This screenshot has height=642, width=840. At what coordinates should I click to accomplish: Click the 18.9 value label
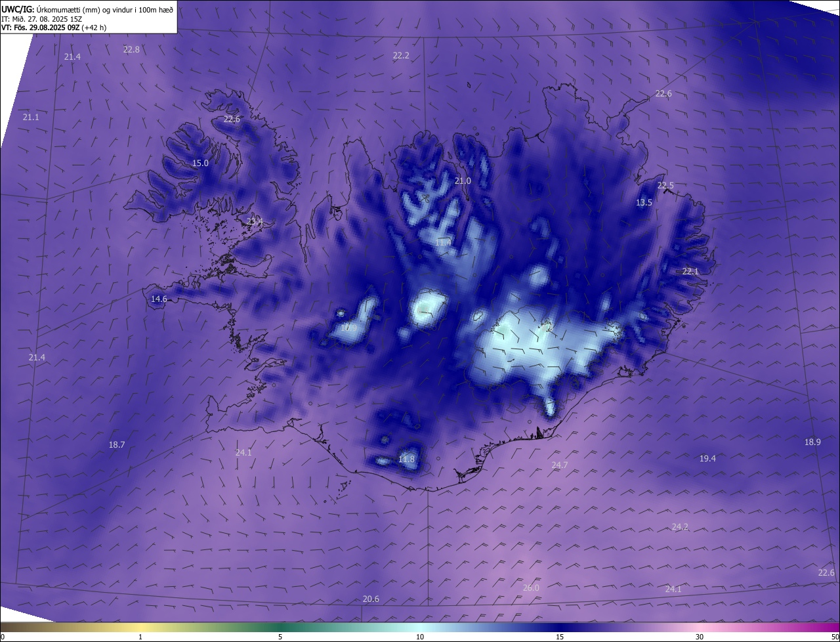[812, 442]
